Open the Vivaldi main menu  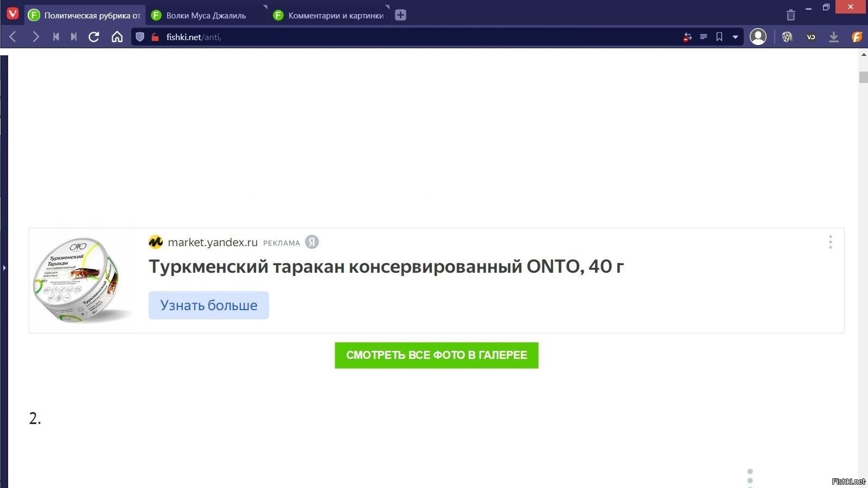pyautogui.click(x=12, y=14)
